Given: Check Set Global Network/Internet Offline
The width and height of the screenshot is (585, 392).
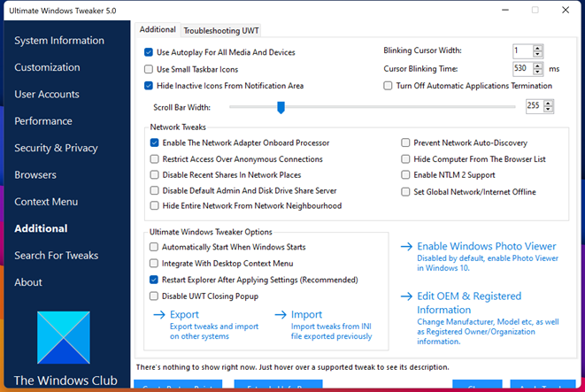Looking at the screenshot, I should coord(405,192).
